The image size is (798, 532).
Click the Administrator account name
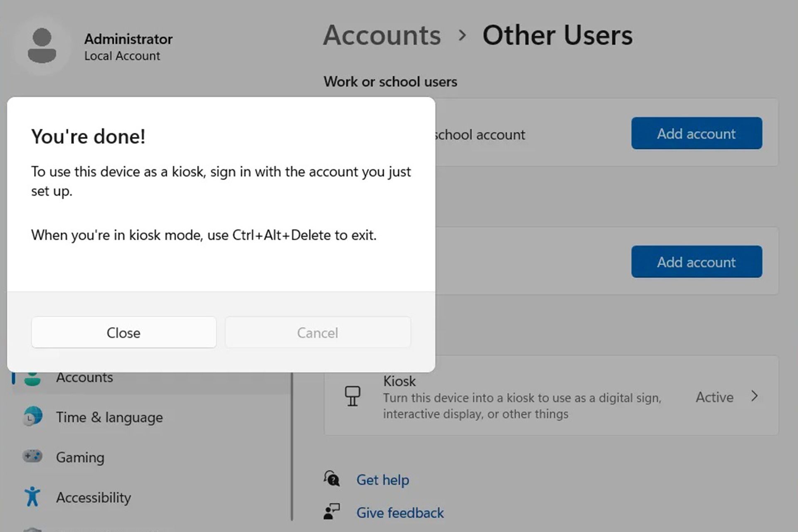(x=128, y=39)
